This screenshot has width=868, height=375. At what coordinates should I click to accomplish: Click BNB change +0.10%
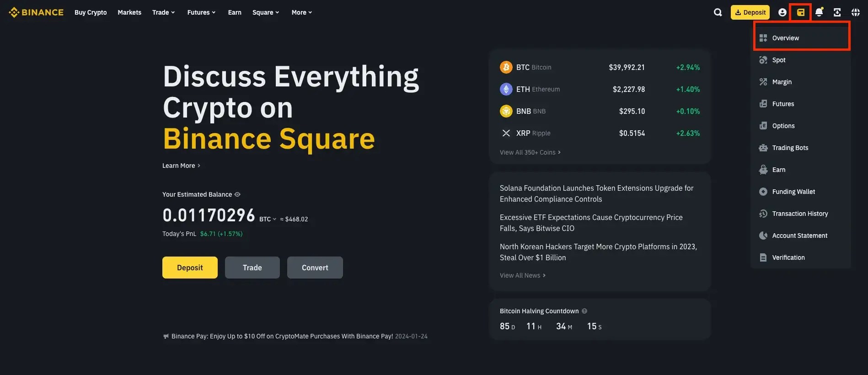(688, 111)
